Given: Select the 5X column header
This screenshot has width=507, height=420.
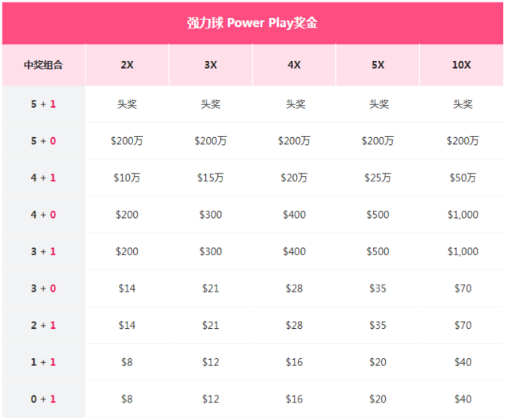Looking at the screenshot, I should [378, 65].
